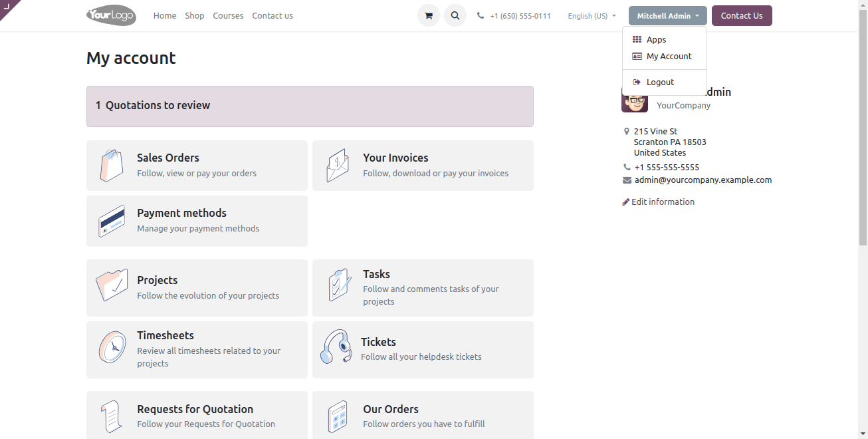Click the search magnifier icon
Image resolution: width=868 pixels, height=439 pixels.
pyautogui.click(x=455, y=15)
